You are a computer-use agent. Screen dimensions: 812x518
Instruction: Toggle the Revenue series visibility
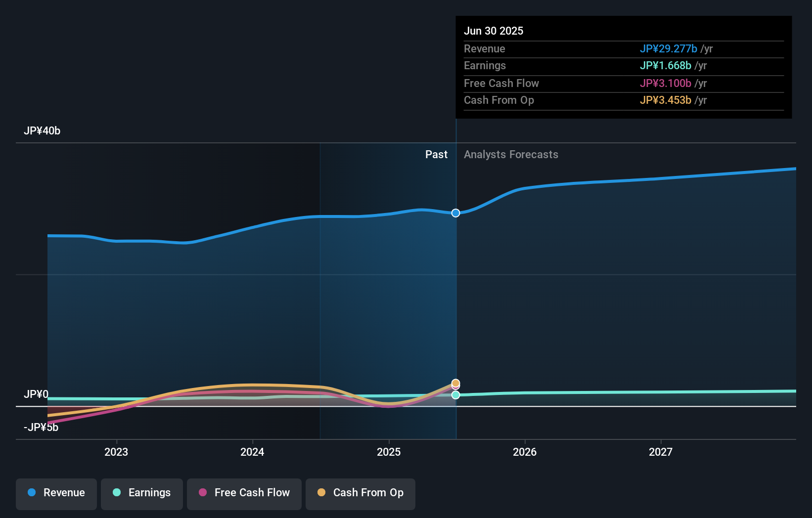point(56,493)
